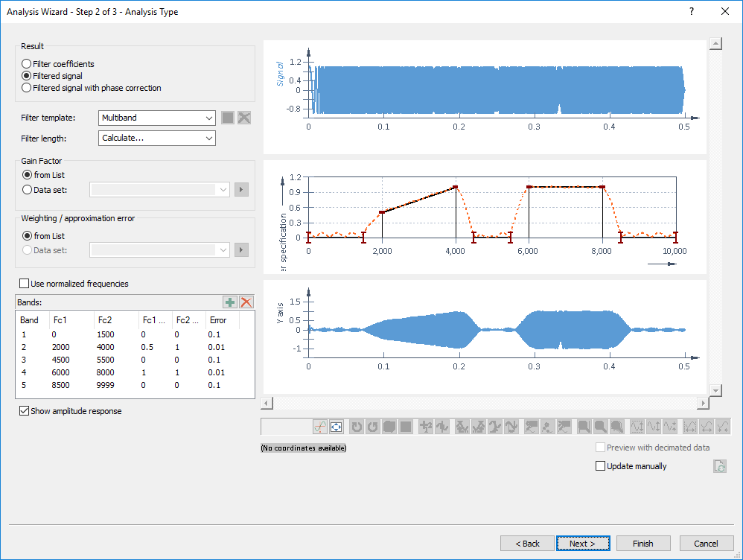
Task: Select Weighting from List option
Action: tap(44, 235)
